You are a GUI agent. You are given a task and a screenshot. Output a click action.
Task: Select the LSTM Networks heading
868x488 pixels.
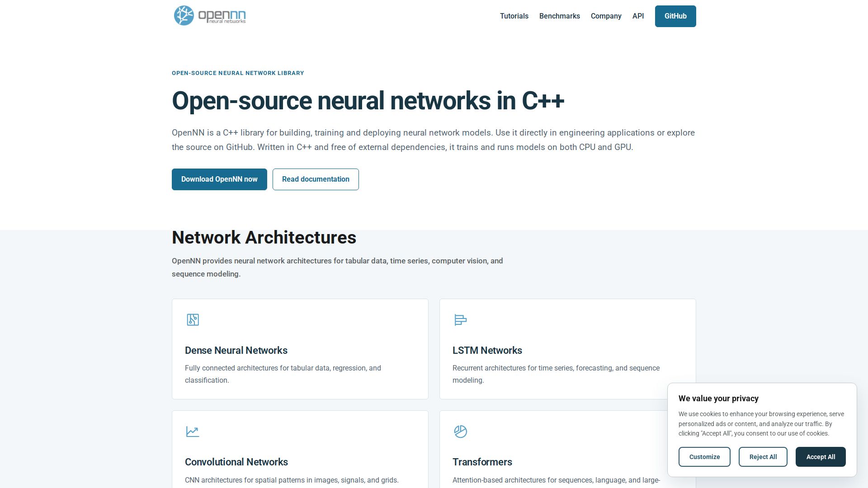[487, 351]
